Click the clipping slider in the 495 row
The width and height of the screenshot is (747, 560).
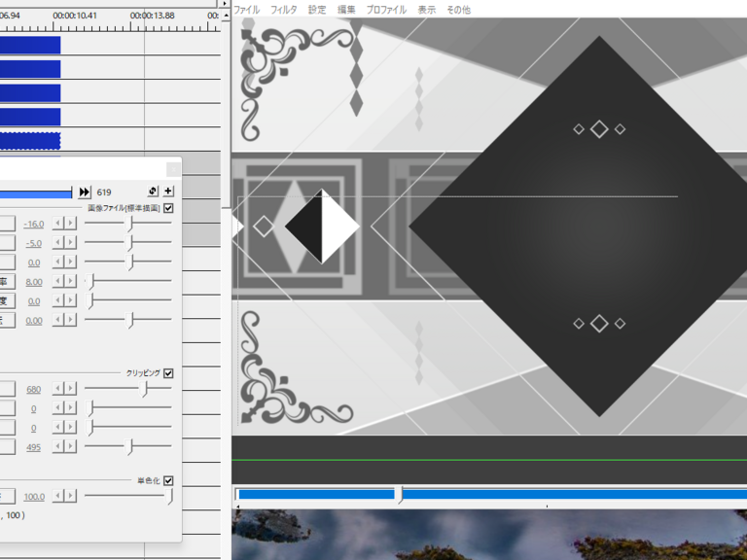pos(128,446)
